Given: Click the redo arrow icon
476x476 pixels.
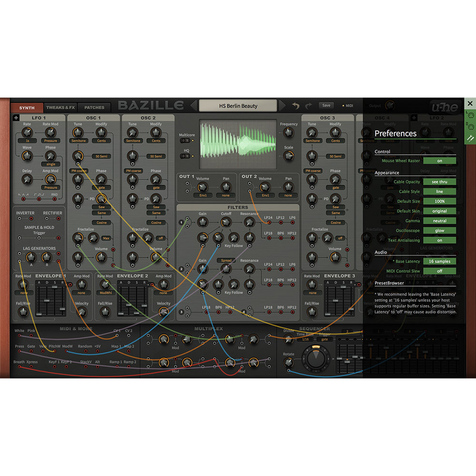Looking at the screenshot, I should point(309,106).
